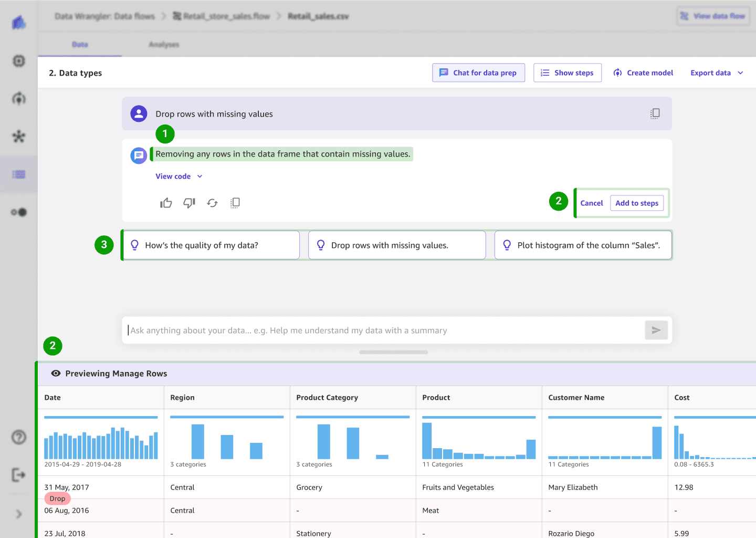This screenshot has width=756, height=538.
Task: Click the Date column header
Action: [x=101, y=398]
